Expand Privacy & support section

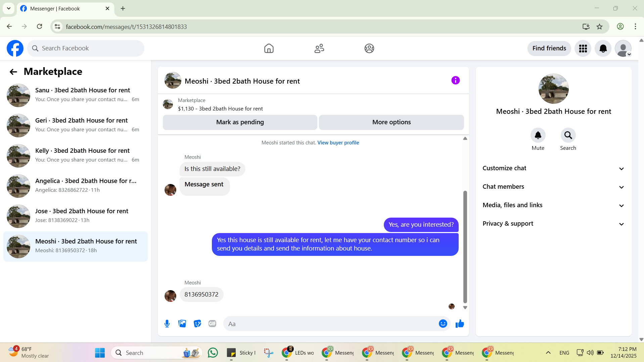(553, 224)
